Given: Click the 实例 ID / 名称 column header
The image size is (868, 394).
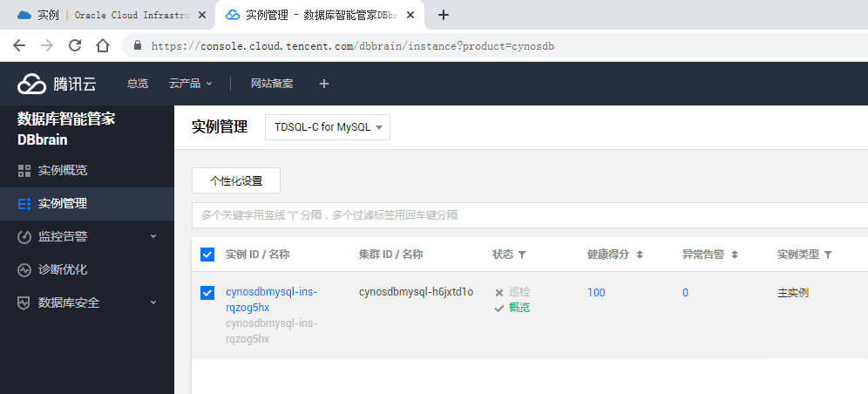Looking at the screenshot, I should 257,255.
